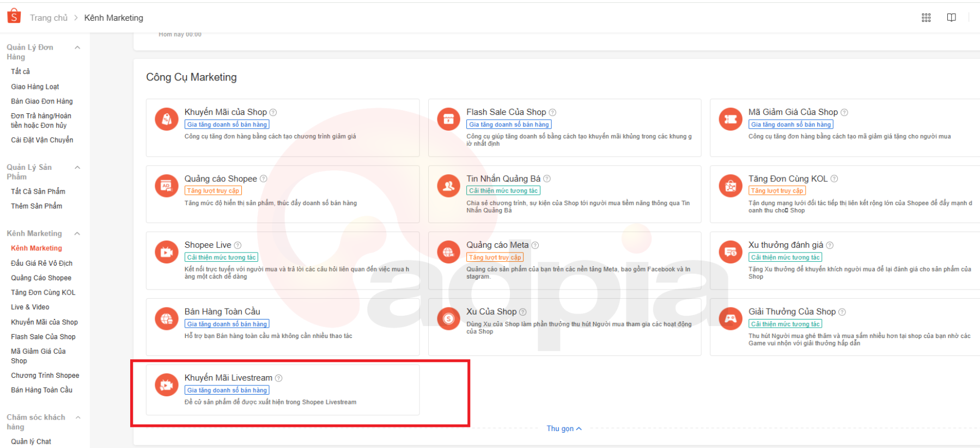
Task: Click help icon beside Tin Nhắn Quảng Bá
Action: pyautogui.click(x=547, y=179)
